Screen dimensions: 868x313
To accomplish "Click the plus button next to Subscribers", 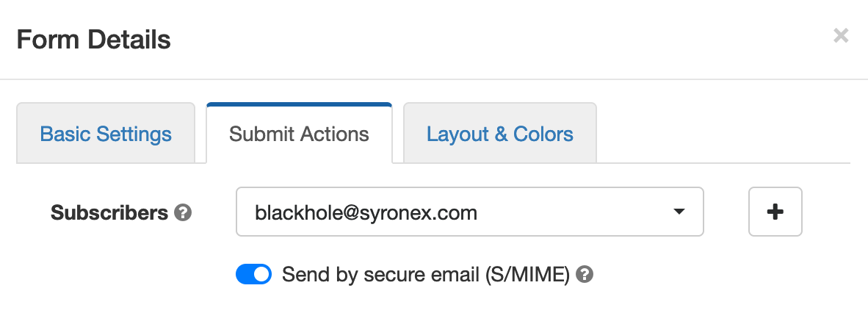I will [775, 212].
